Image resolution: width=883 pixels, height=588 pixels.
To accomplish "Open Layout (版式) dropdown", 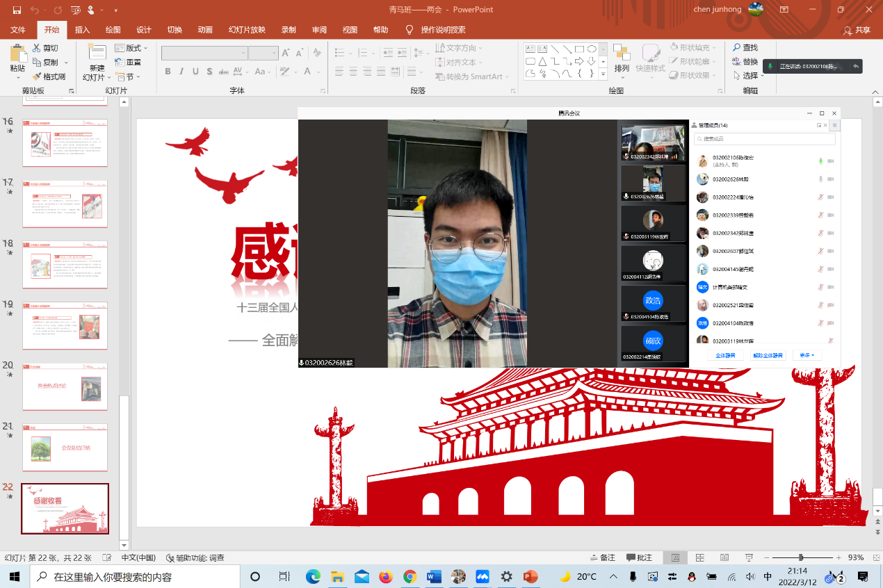I will (x=131, y=48).
